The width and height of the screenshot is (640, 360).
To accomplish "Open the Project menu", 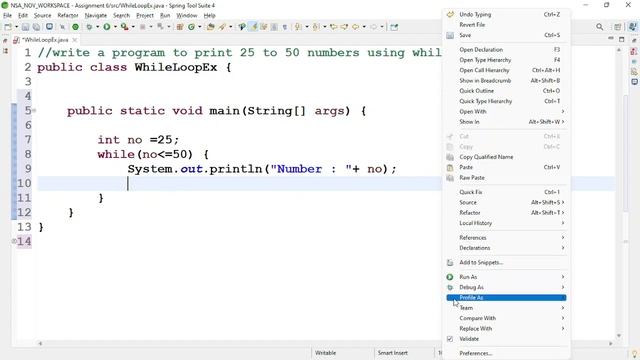I will tap(145, 16).
